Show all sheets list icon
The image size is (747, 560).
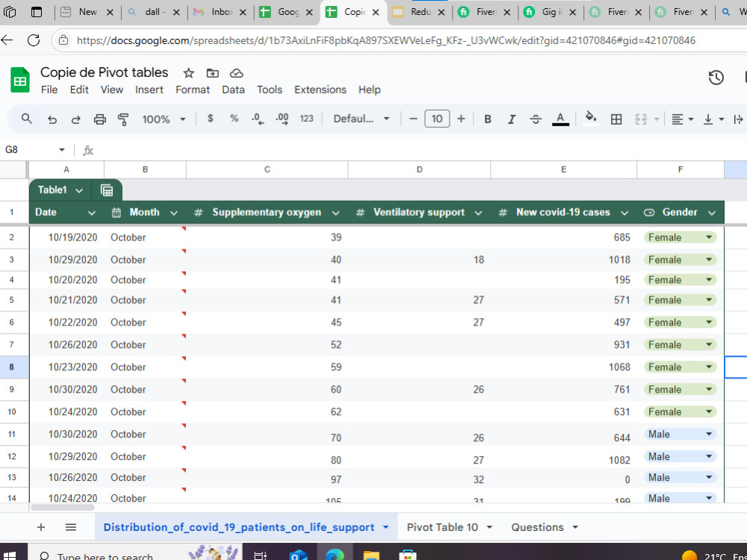[71, 526]
